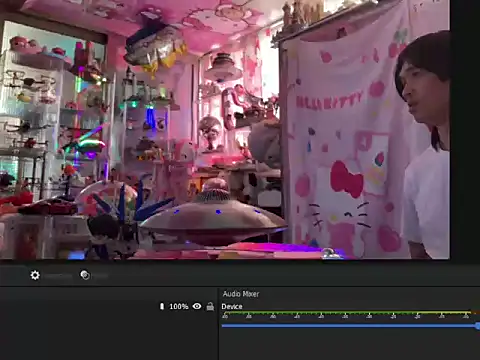480x360 pixels.
Task: Open the Filters icon in source toolbar
Action: click(x=85, y=275)
